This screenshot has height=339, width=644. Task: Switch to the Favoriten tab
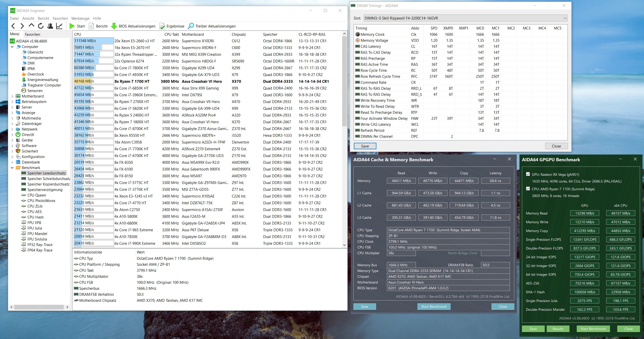[x=33, y=34]
